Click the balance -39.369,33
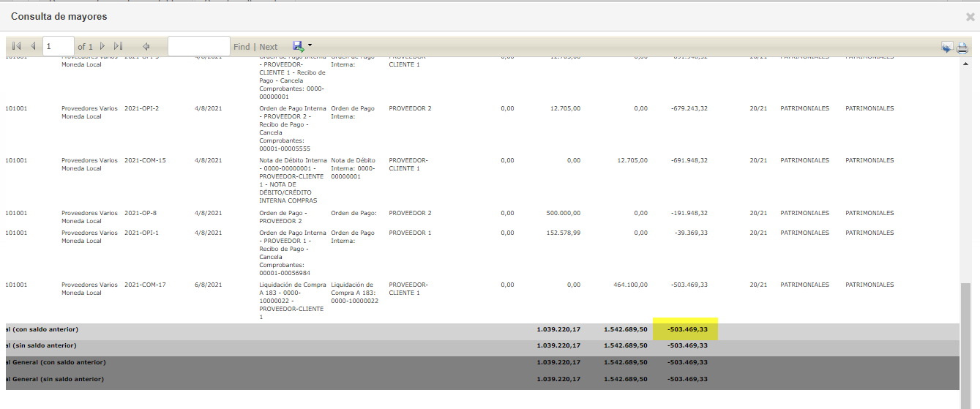 click(x=691, y=233)
